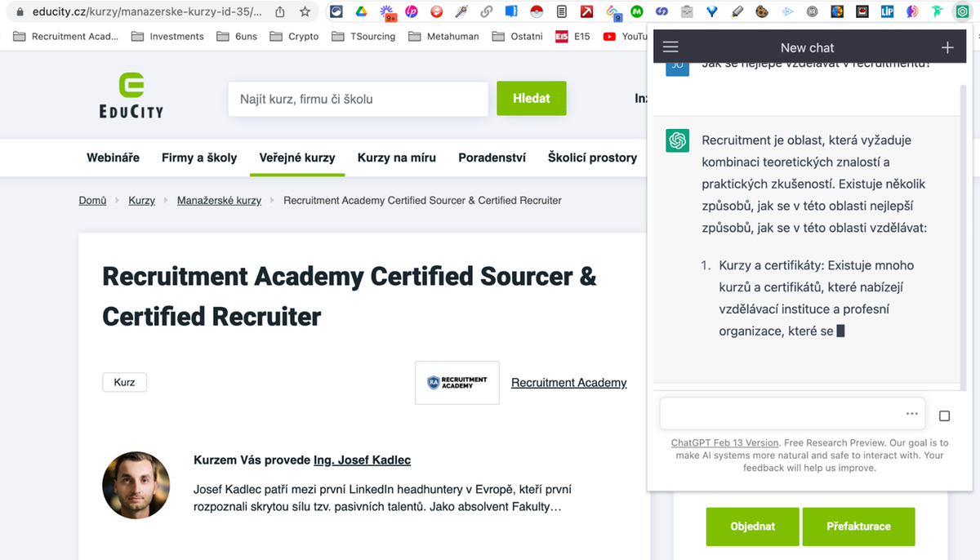The image size is (980, 560).
Task: Follow the Manažerské kurzy breadcrumb link
Action: (219, 200)
